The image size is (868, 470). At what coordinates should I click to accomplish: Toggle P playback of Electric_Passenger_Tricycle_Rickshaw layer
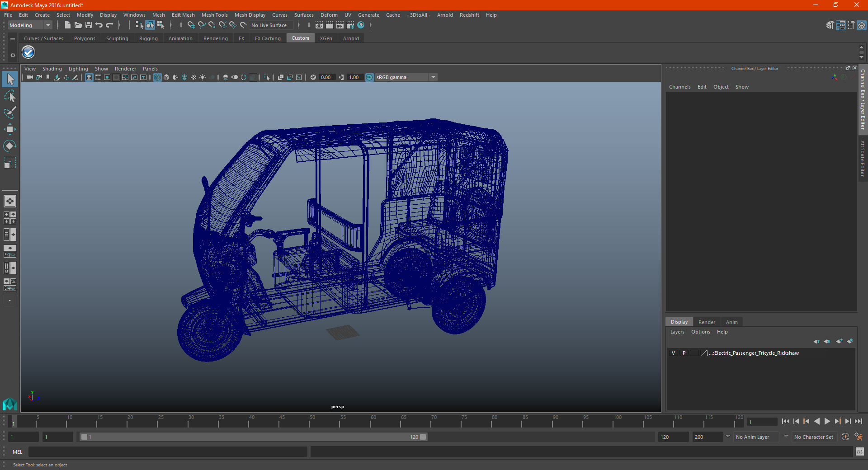click(684, 353)
